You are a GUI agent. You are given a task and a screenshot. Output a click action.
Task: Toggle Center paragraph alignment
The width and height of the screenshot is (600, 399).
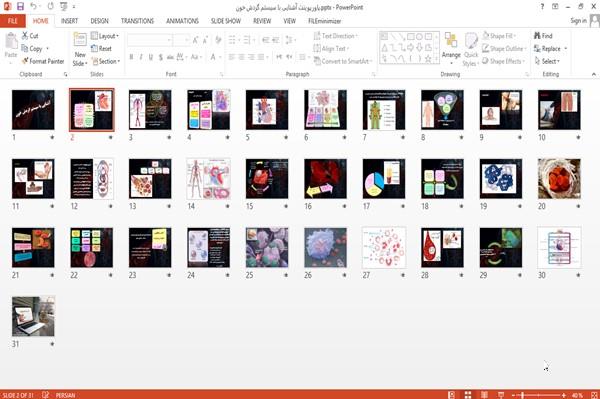(241, 57)
